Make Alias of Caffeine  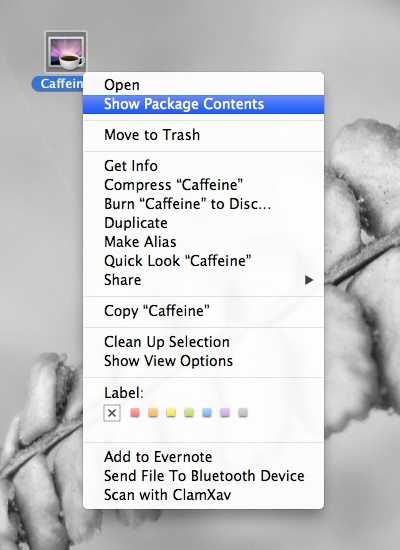203,242
